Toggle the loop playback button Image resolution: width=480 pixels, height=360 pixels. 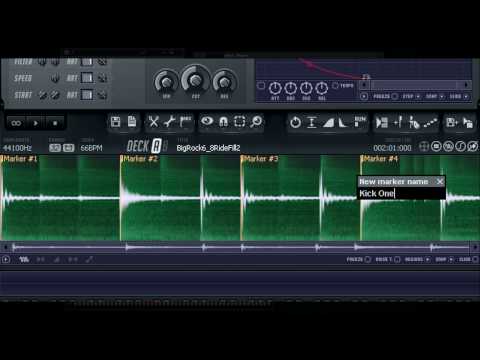pos(16,123)
